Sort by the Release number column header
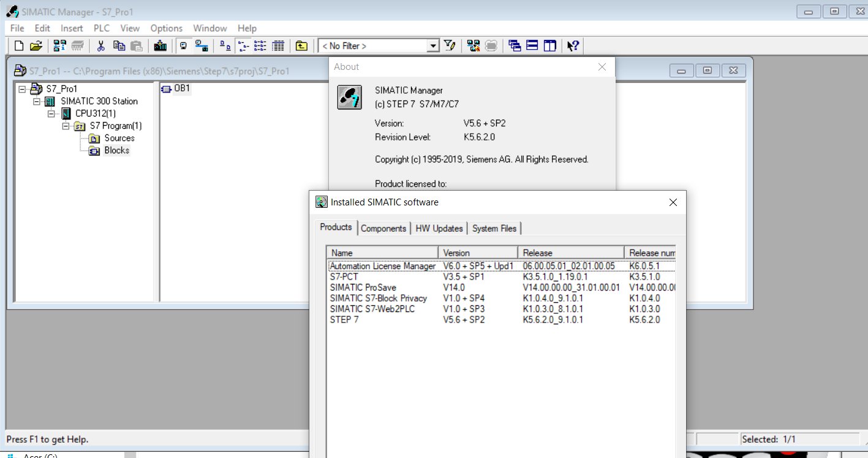This screenshot has height=458, width=868. [x=650, y=253]
